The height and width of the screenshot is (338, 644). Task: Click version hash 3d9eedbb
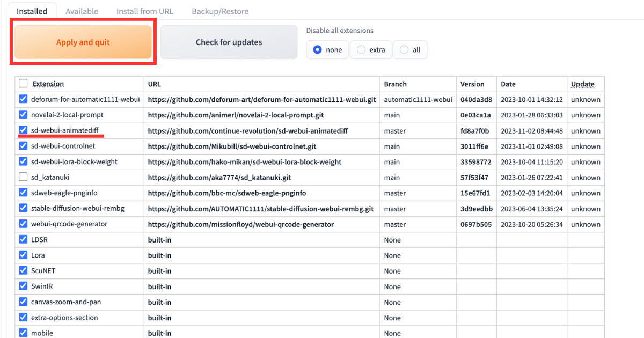[x=477, y=209]
